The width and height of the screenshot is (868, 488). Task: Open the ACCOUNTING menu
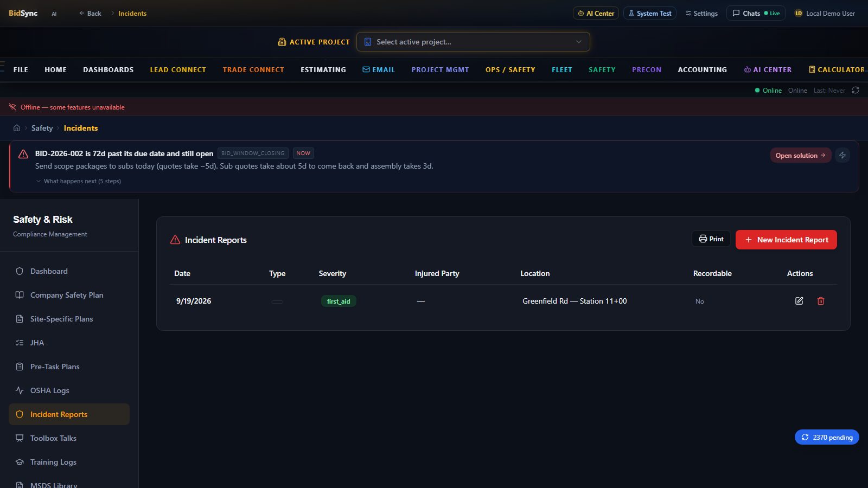[703, 70]
